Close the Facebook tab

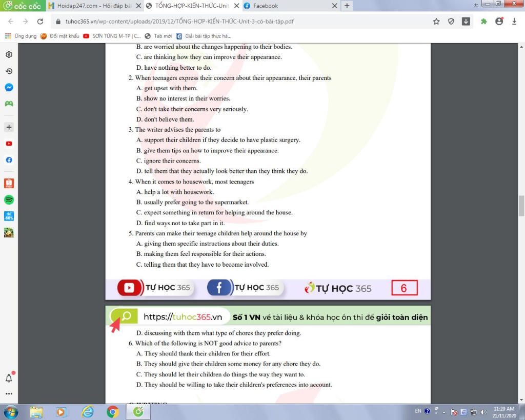(x=334, y=6)
